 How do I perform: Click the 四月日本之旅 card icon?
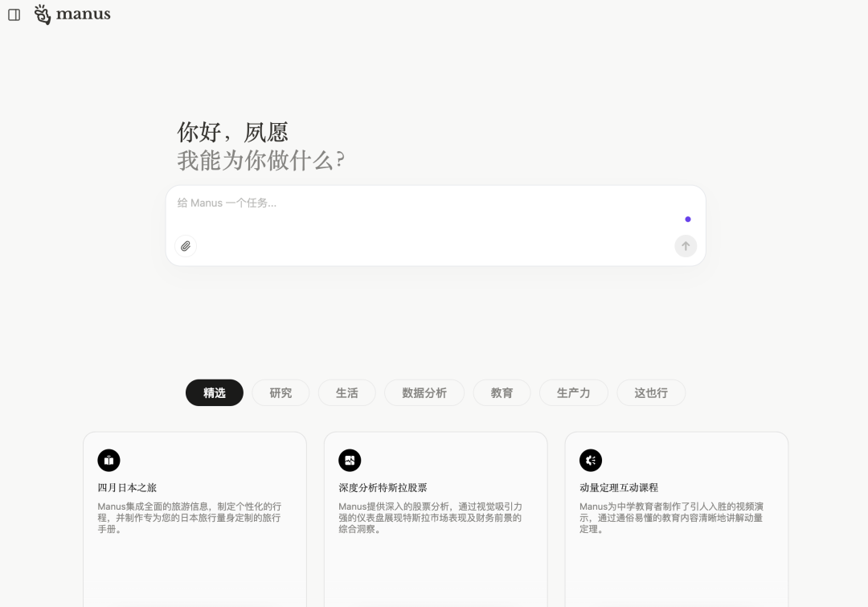(x=108, y=460)
